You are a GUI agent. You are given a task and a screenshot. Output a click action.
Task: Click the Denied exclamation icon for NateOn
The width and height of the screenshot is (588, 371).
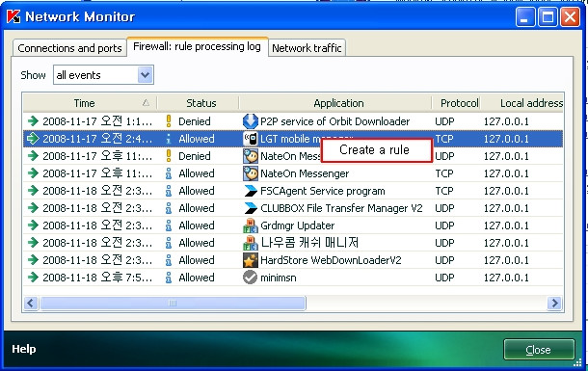(x=169, y=156)
